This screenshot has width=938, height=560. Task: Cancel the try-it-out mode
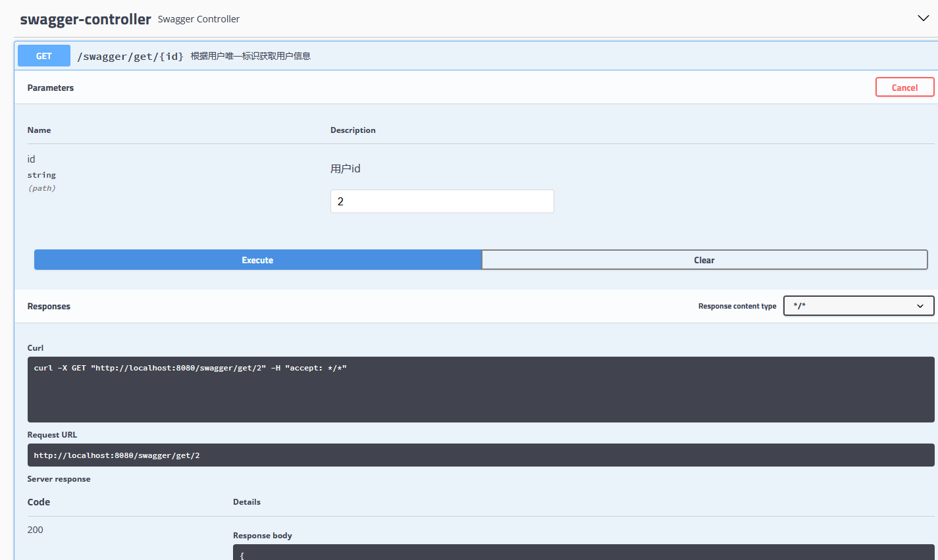click(904, 86)
